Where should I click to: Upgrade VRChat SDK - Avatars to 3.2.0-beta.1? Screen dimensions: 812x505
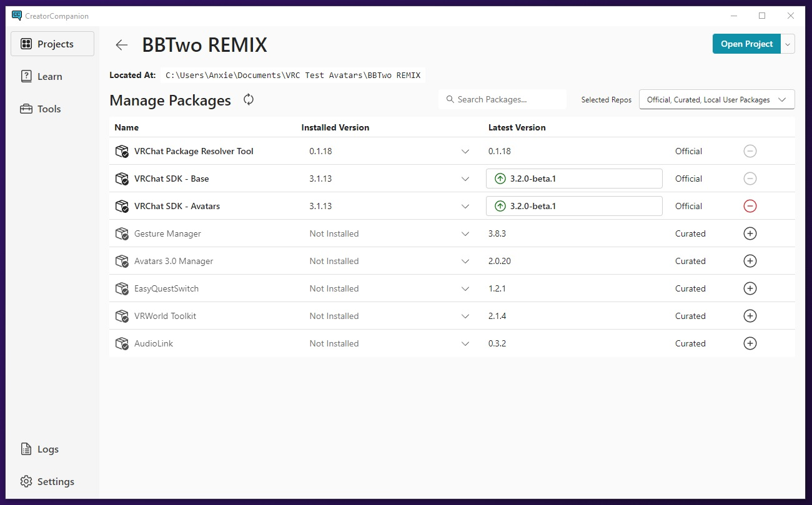coord(574,206)
